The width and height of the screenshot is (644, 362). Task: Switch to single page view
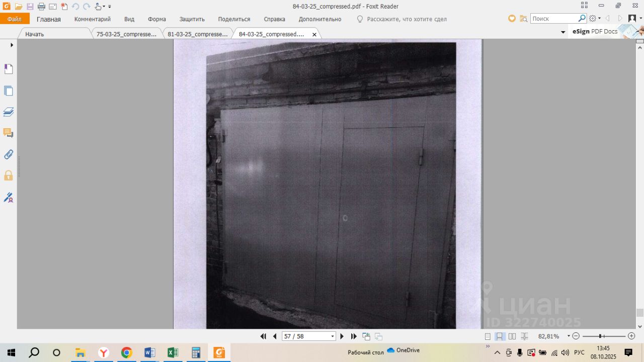(488, 336)
